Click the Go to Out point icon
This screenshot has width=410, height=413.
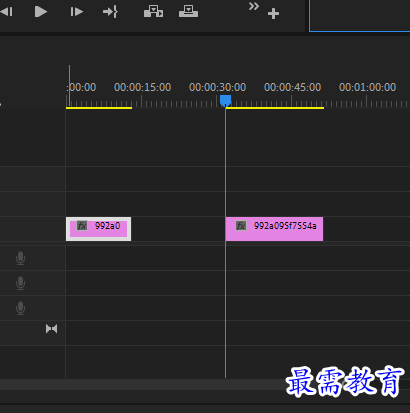click(x=110, y=12)
